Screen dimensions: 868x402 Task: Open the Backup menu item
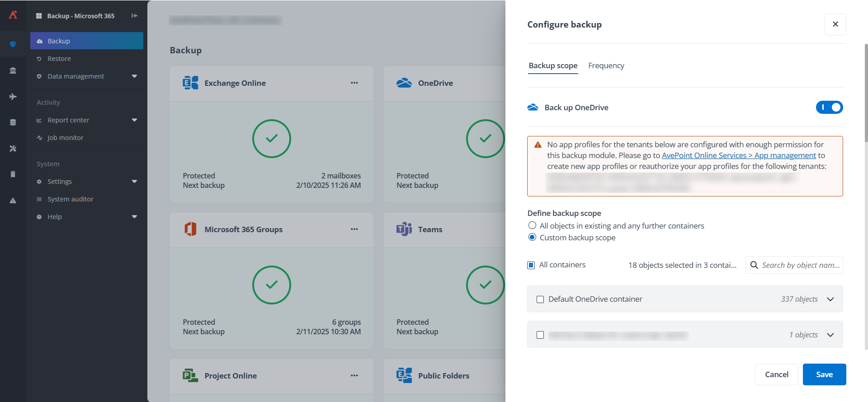point(87,41)
